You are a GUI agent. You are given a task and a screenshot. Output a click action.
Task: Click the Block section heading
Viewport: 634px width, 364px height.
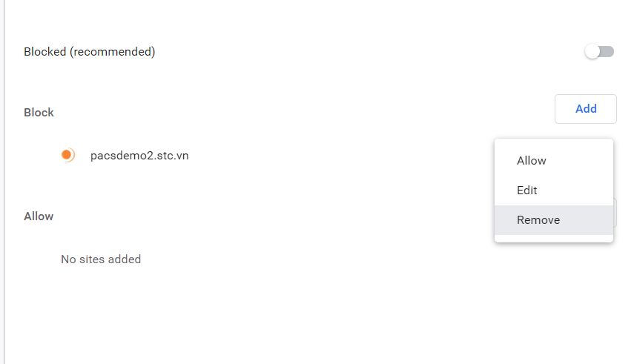(39, 113)
